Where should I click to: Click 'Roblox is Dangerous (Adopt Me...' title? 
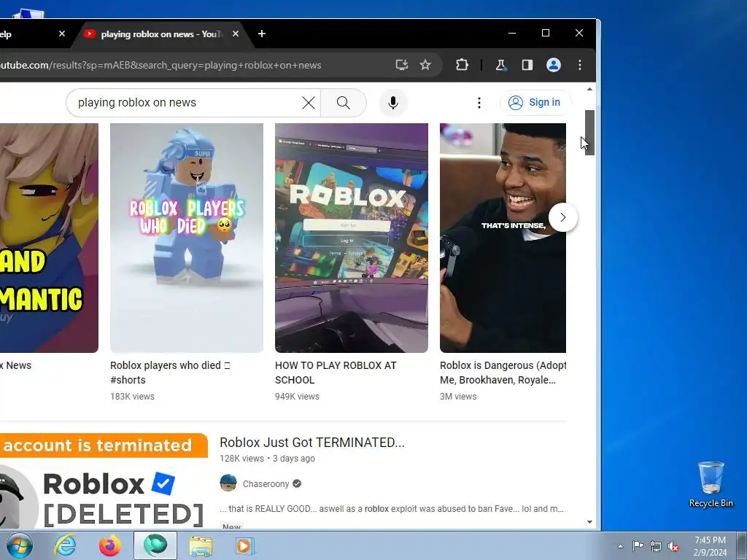click(x=503, y=373)
